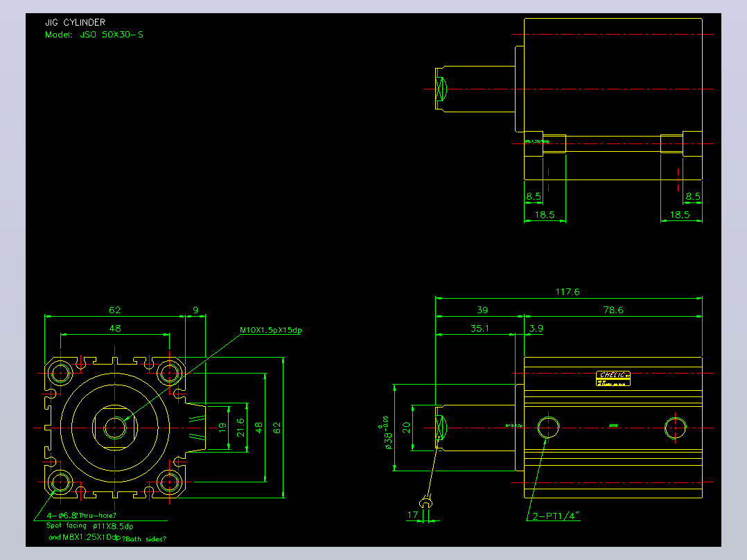
Task: Click the 35.1 rod length dimension
Action: tap(480, 329)
